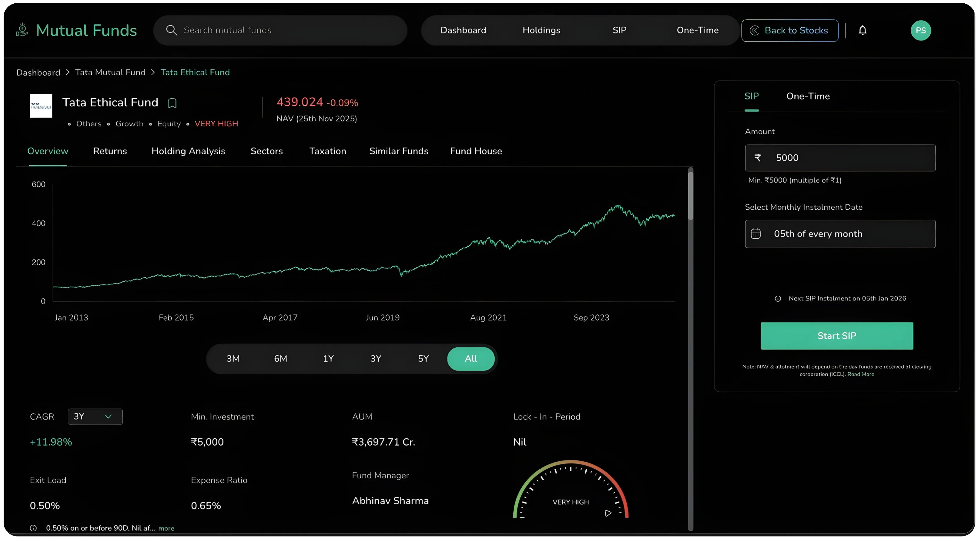Click the search magnifier icon
Image resolution: width=980 pixels, height=541 pixels.
point(172,30)
